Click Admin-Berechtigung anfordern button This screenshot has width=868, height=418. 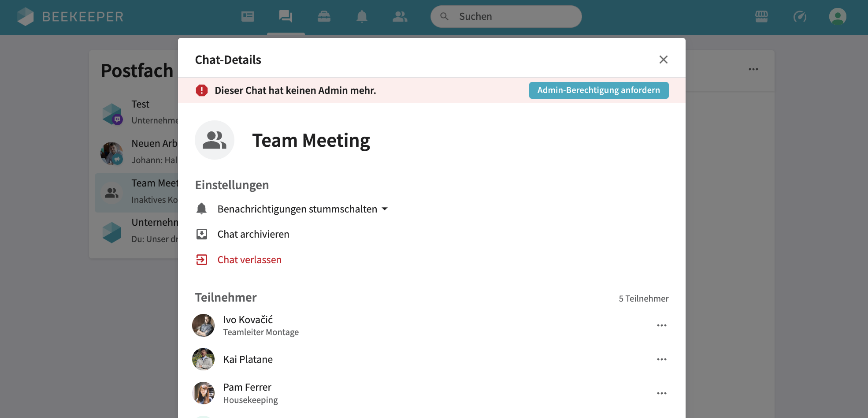598,90
